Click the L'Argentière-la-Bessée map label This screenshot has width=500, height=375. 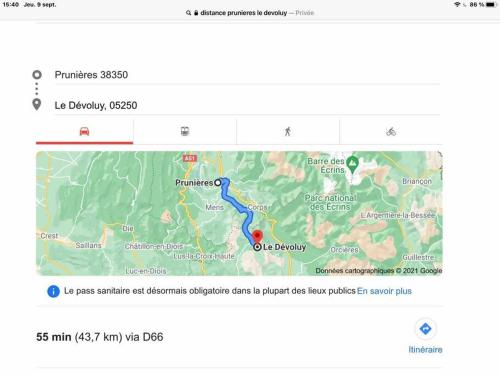[x=398, y=215]
